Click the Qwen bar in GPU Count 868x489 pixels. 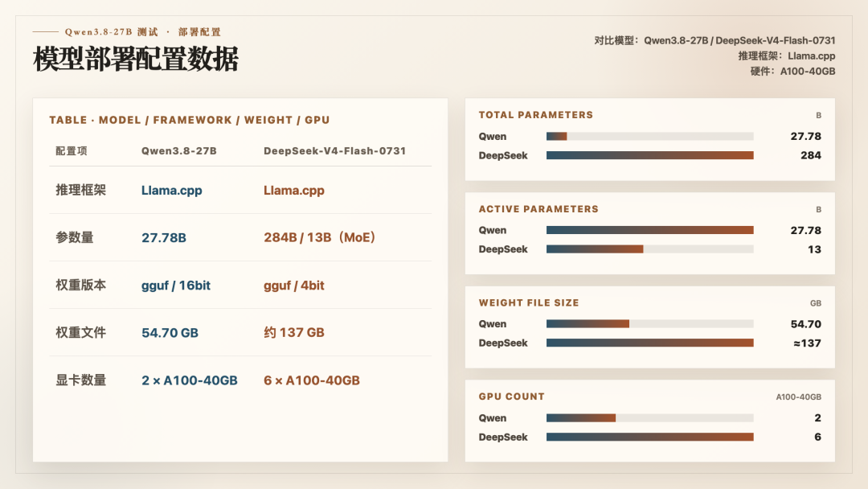pyautogui.click(x=650, y=418)
